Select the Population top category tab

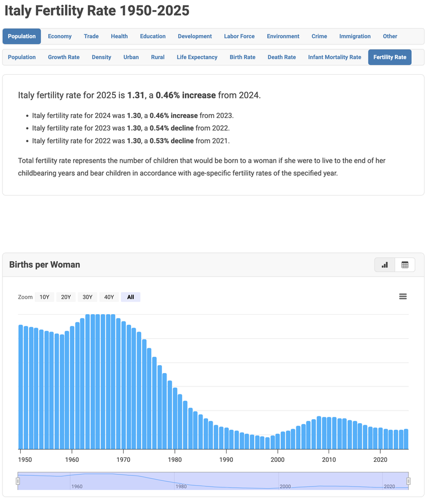click(22, 37)
